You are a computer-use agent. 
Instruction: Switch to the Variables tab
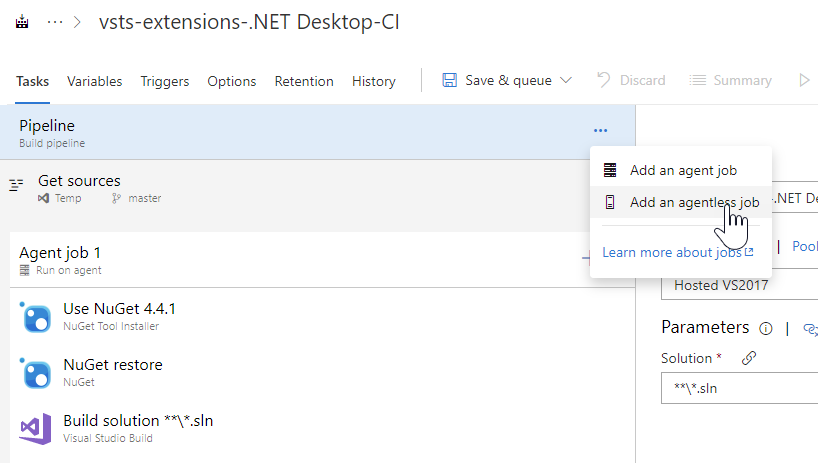pyautogui.click(x=94, y=81)
